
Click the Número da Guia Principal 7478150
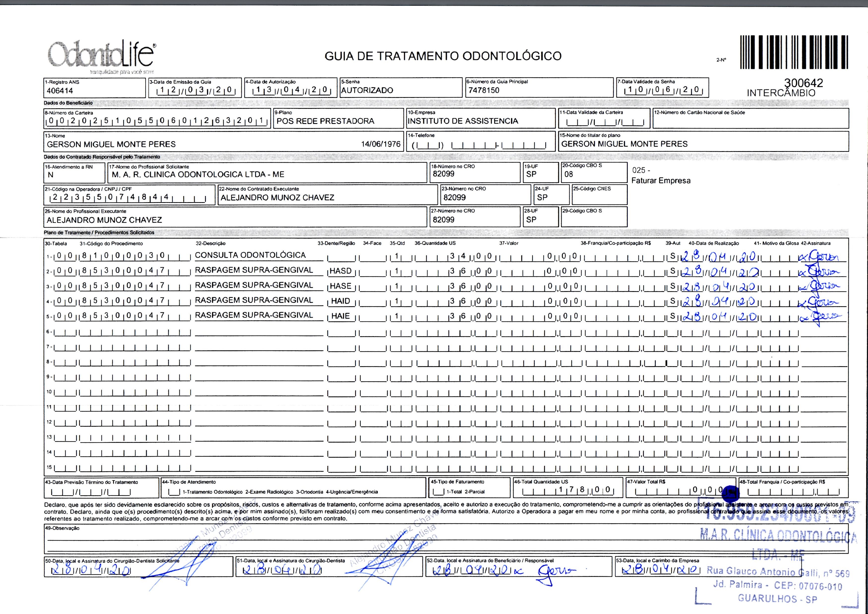pyautogui.click(x=484, y=90)
